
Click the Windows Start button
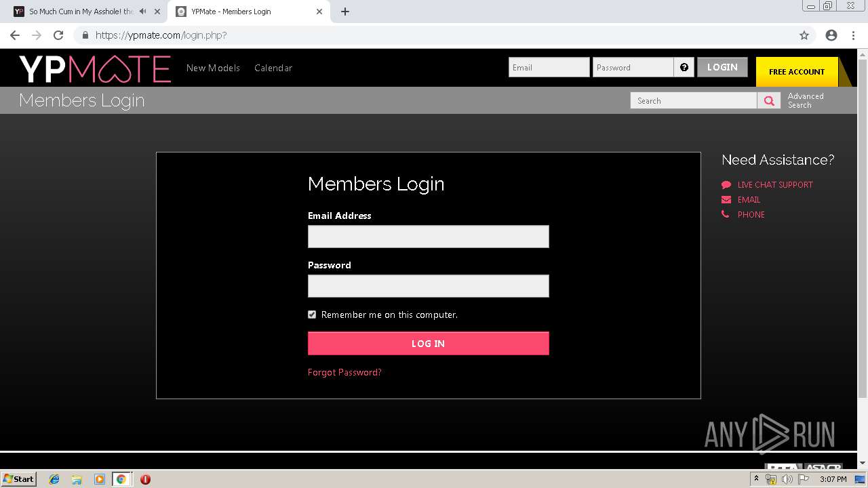(x=19, y=479)
